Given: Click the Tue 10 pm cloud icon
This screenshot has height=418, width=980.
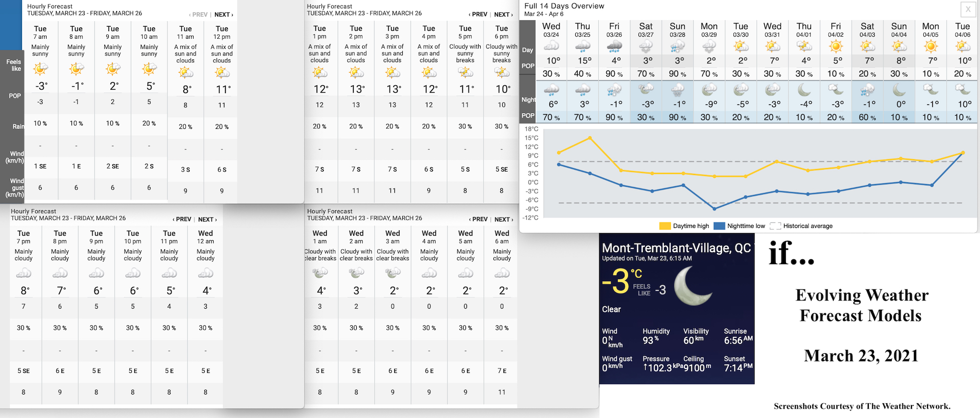Looking at the screenshot, I should tap(133, 273).
